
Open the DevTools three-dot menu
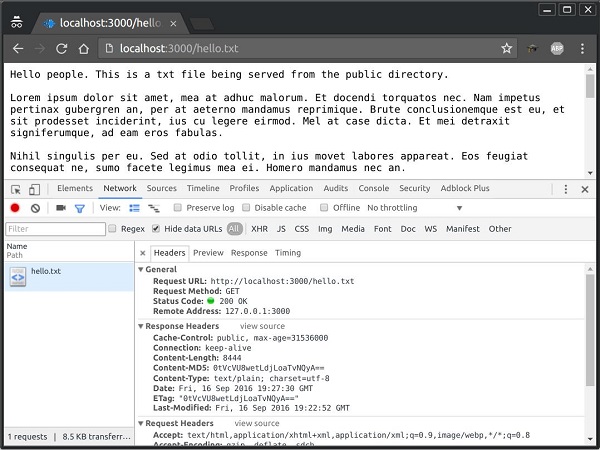tap(566, 189)
